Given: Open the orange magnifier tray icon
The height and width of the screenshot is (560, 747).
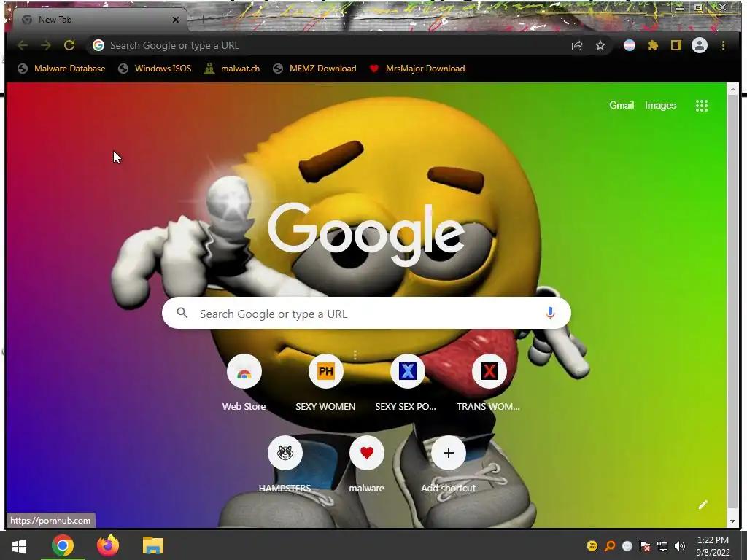Looking at the screenshot, I should (609, 546).
